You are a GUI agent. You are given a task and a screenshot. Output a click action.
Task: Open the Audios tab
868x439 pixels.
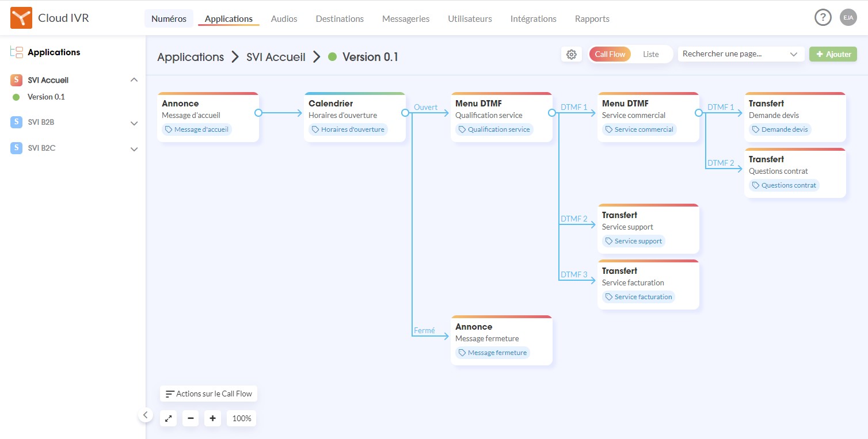point(284,18)
